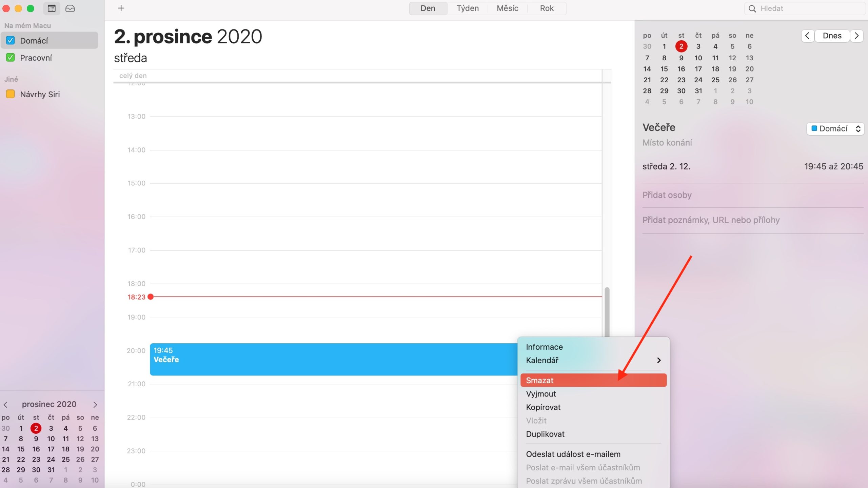
Task: Click the Přidat osoby field
Action: (x=667, y=195)
